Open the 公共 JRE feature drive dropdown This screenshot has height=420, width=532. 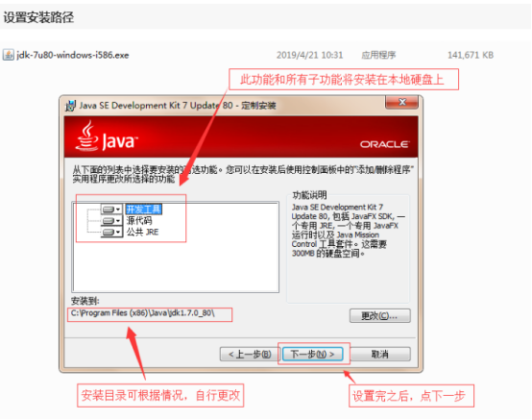tap(111, 233)
